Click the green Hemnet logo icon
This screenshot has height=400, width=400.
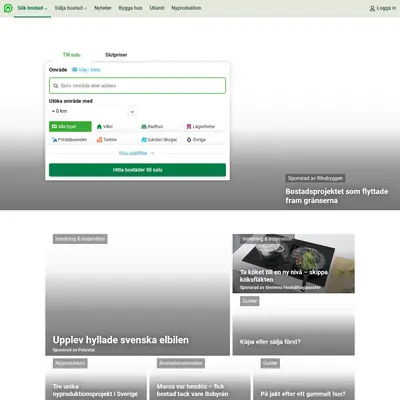pyautogui.click(x=8, y=8)
